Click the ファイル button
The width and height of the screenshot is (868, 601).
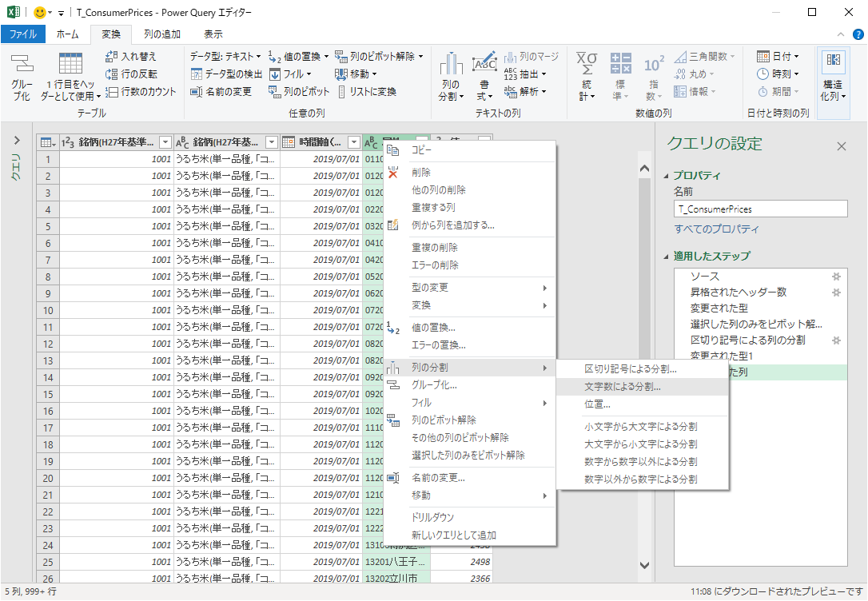click(x=22, y=34)
